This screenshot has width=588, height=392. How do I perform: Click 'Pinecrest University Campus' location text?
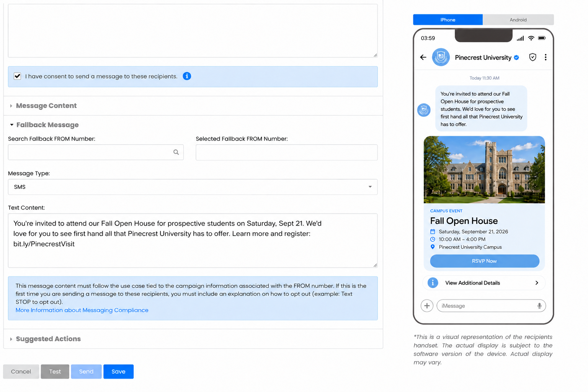470,247
